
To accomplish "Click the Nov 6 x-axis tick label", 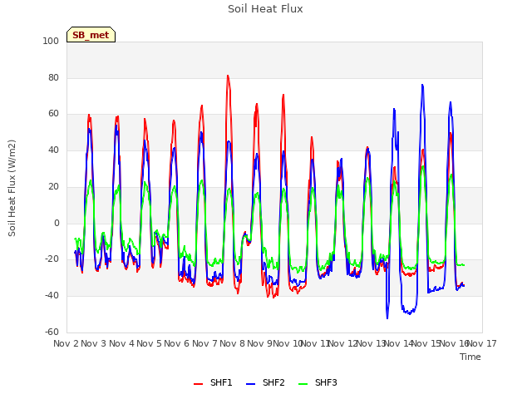I will coord(177,343).
